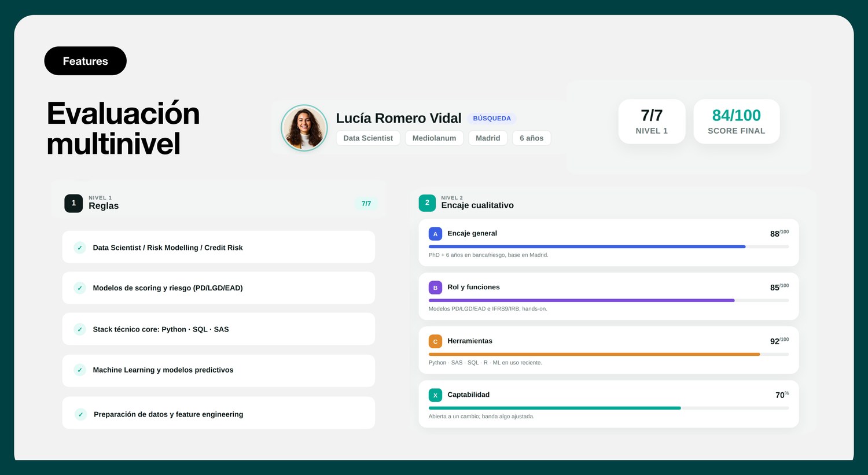This screenshot has width=868, height=475.
Task: Click the A icon of Encaje general
Action: (435, 234)
